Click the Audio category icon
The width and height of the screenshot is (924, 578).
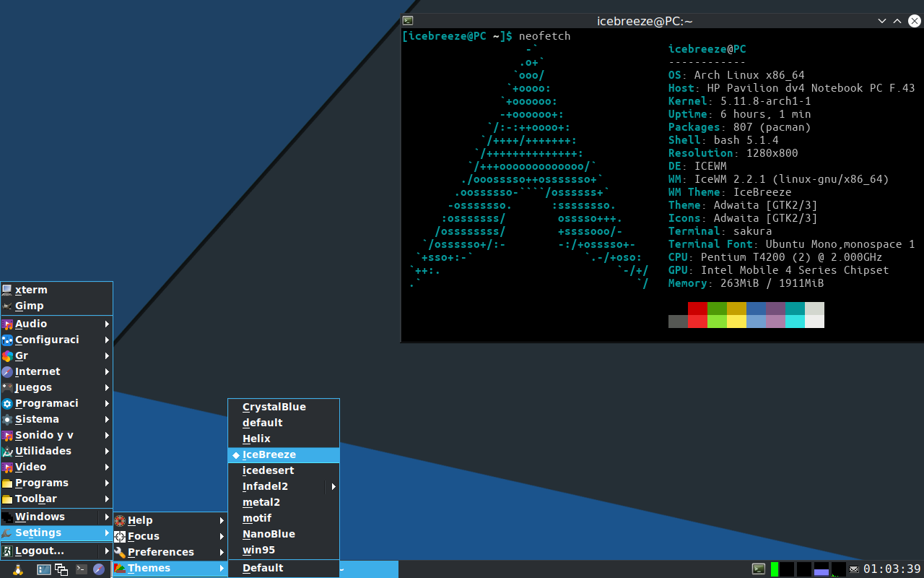(x=7, y=324)
